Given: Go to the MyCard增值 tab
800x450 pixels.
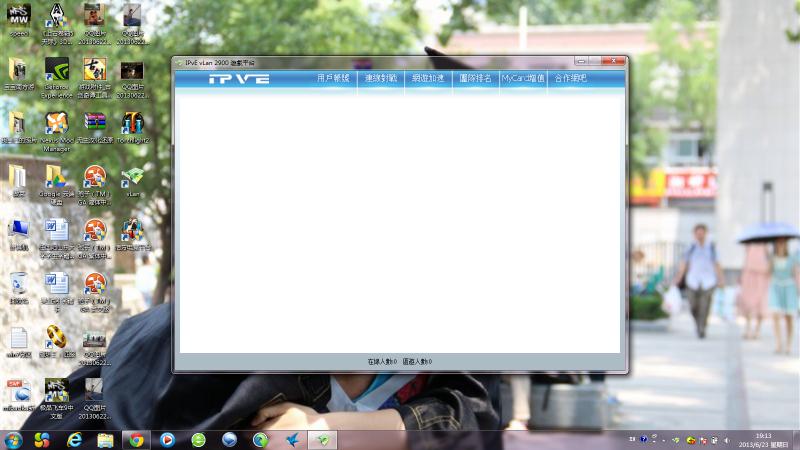Looking at the screenshot, I should 523,78.
